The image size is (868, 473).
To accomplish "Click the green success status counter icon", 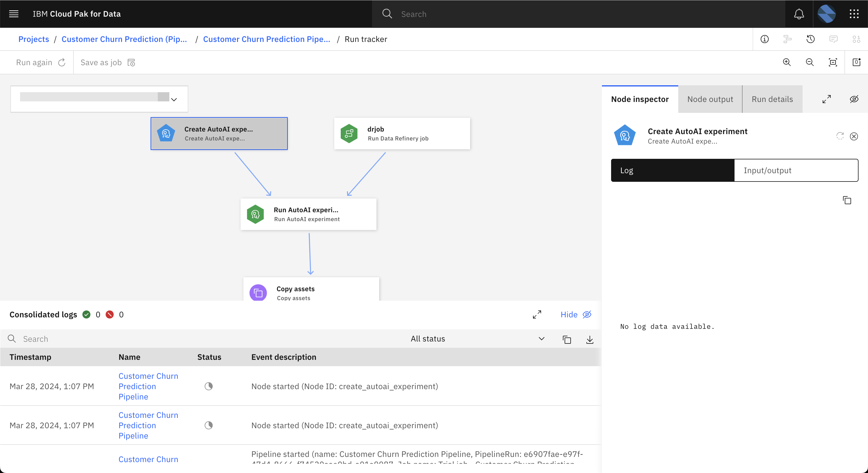I will pyautogui.click(x=87, y=314).
